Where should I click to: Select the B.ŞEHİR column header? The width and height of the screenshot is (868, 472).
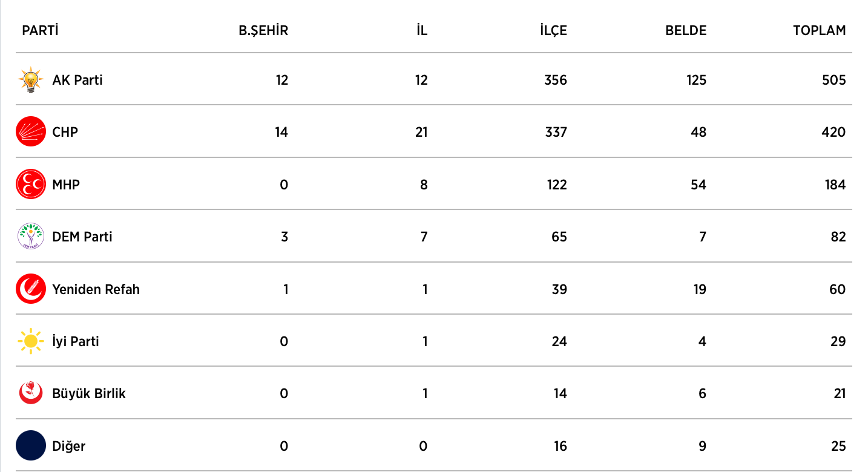tap(263, 30)
